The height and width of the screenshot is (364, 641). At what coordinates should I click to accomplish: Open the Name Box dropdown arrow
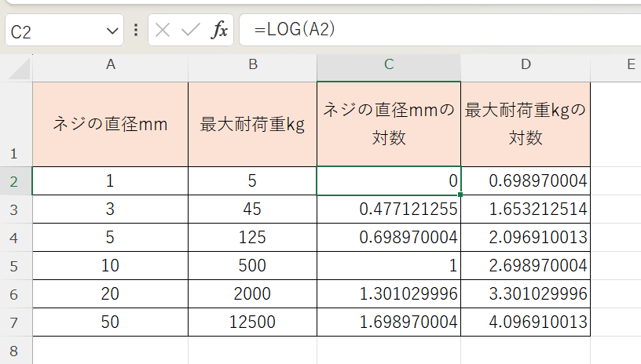(x=110, y=31)
